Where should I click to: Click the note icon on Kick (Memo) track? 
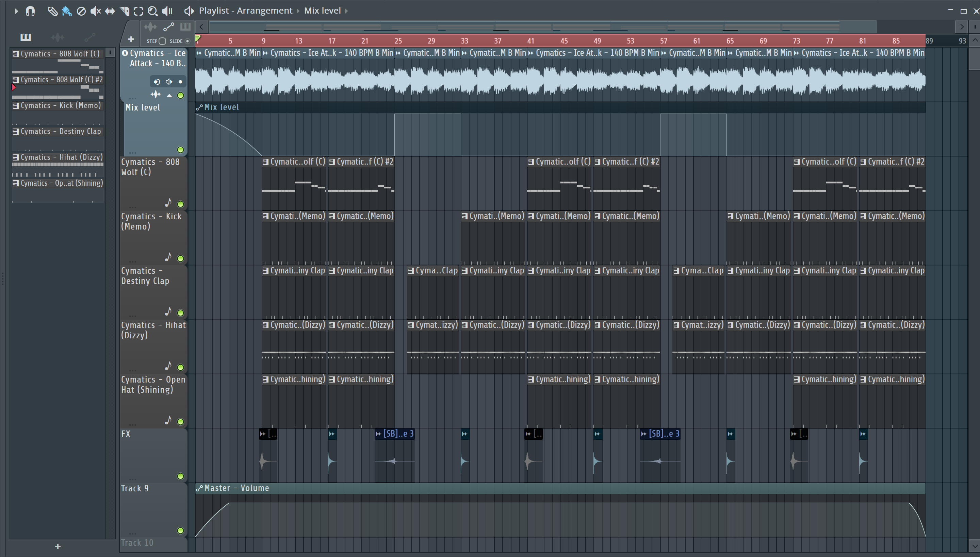[168, 257]
